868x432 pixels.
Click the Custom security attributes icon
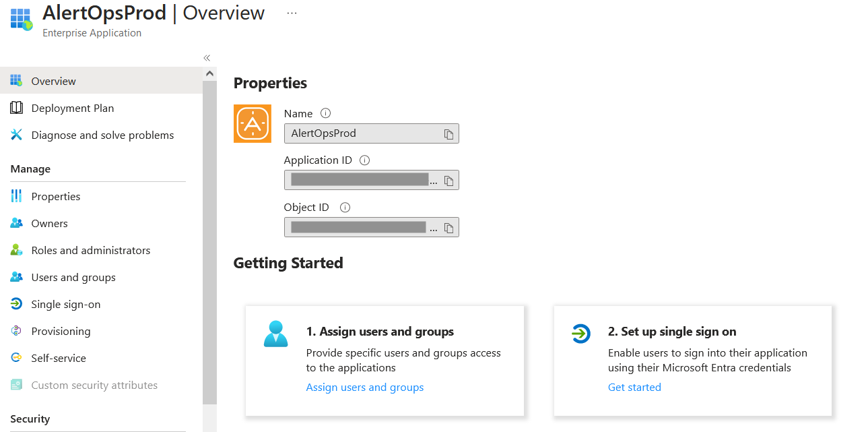pos(16,385)
